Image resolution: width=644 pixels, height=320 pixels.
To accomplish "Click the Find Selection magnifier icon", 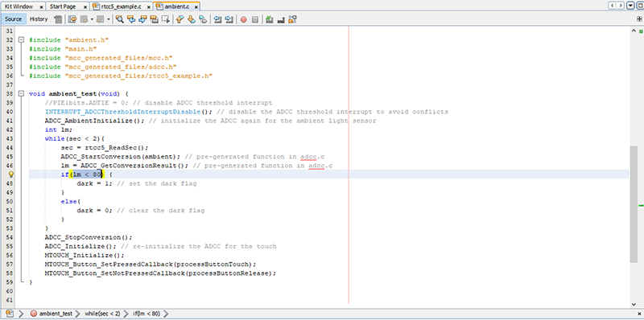I will pos(119,19).
